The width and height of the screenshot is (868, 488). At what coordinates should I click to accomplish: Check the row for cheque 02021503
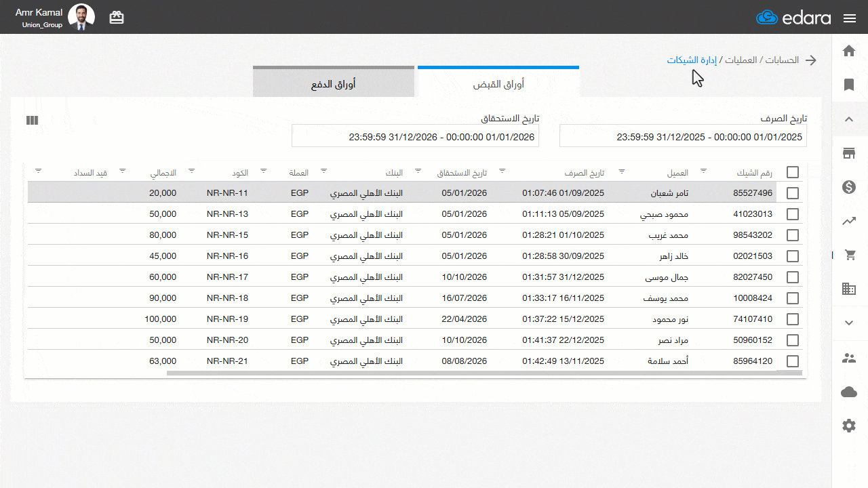[793, 256]
